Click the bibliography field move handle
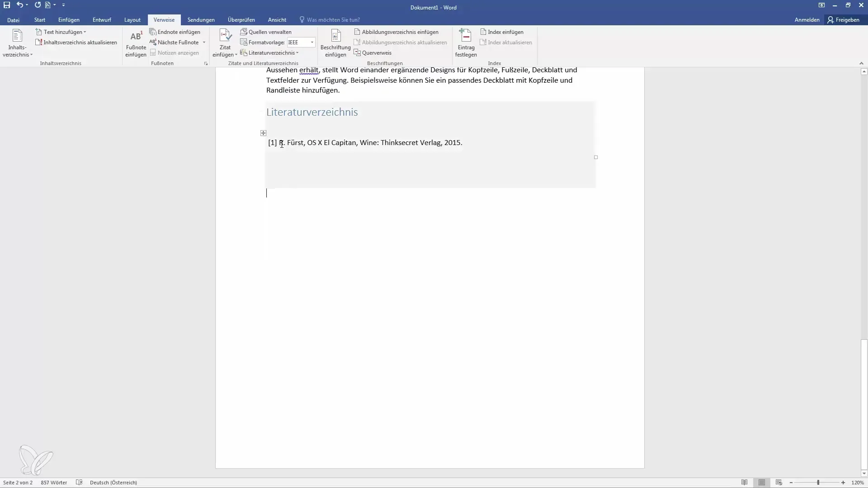Viewport: 868px width, 488px height. (264, 133)
